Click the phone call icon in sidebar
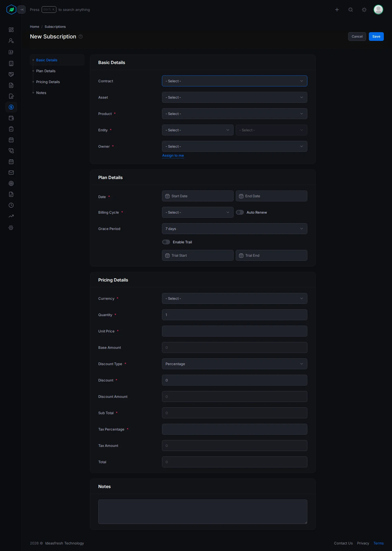Screen dimensions: 392x551 click(x=11, y=151)
